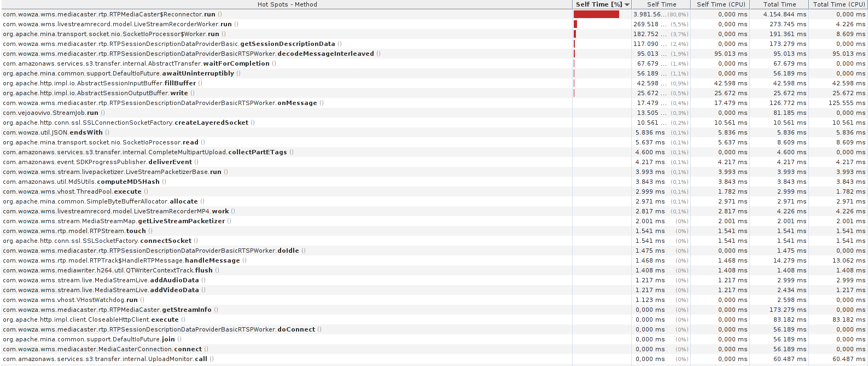Click 2.598 ms total time value

coord(792,300)
